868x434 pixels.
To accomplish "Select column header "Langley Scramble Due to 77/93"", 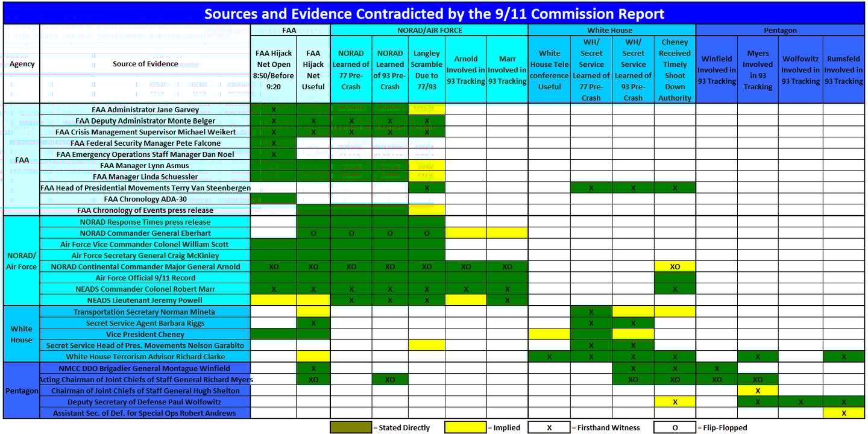I will pos(427,70).
